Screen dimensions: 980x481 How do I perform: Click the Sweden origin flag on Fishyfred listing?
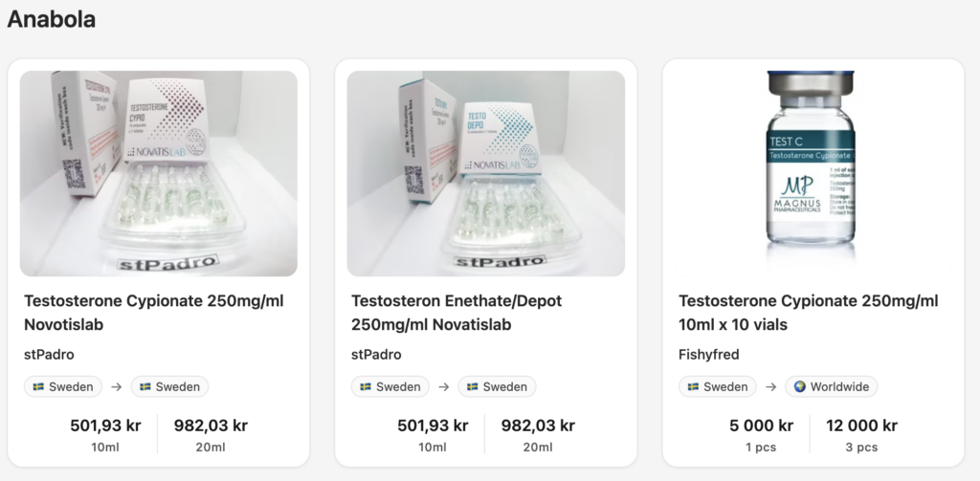(718, 387)
